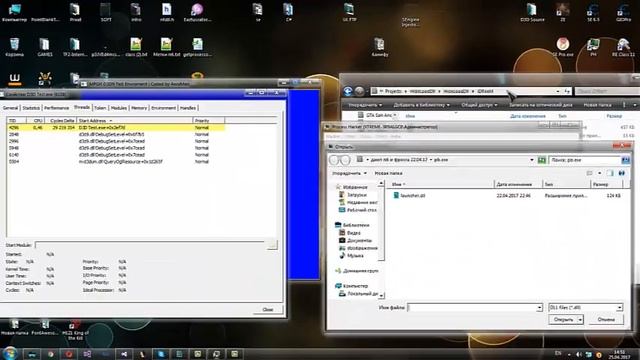This screenshot has width=640, height=360.
Task: Open the GAMES folder on the desktop
Action: pyautogui.click(x=44, y=47)
